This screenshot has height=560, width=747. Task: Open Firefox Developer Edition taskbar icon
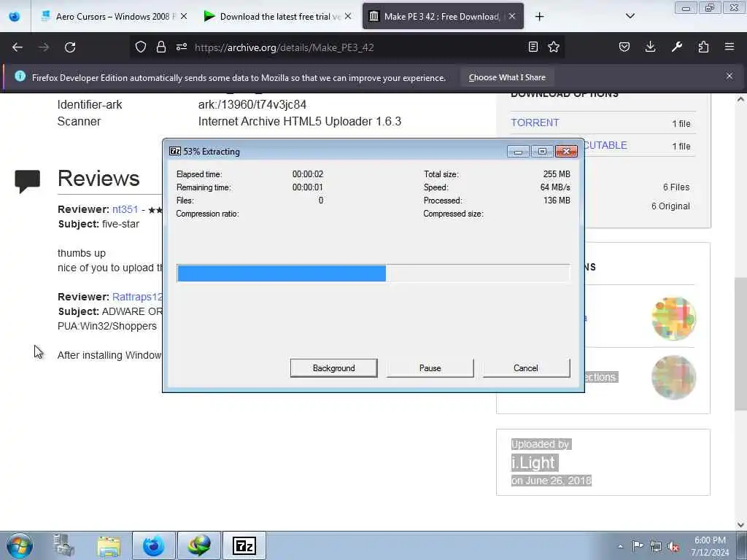click(153, 545)
